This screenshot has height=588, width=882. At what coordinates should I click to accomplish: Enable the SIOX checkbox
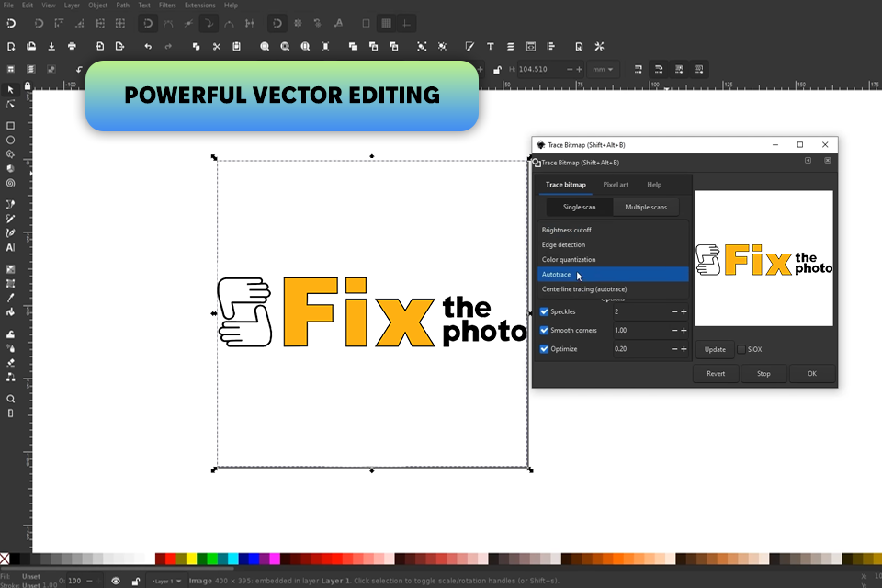pyautogui.click(x=741, y=349)
